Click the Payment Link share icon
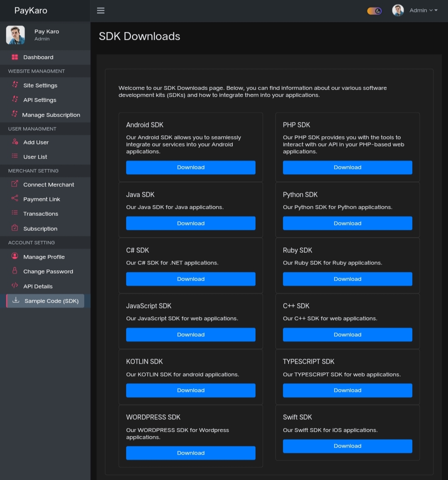This screenshot has height=480, width=448. [15, 198]
